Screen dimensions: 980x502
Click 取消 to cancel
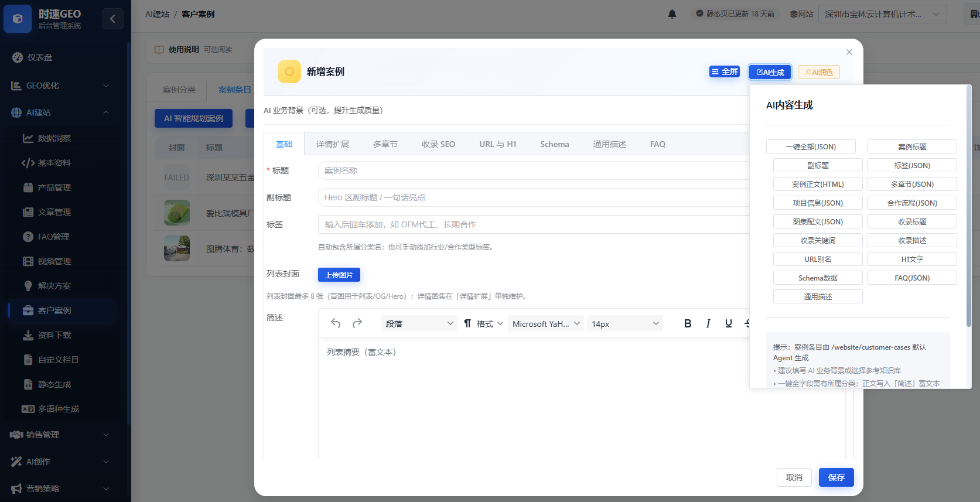point(794,477)
